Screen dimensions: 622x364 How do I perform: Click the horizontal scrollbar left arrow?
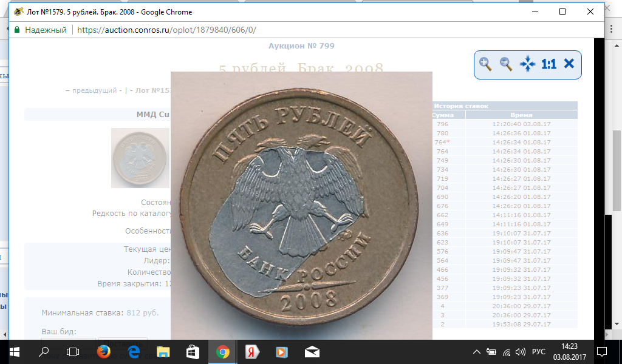(x=5, y=335)
